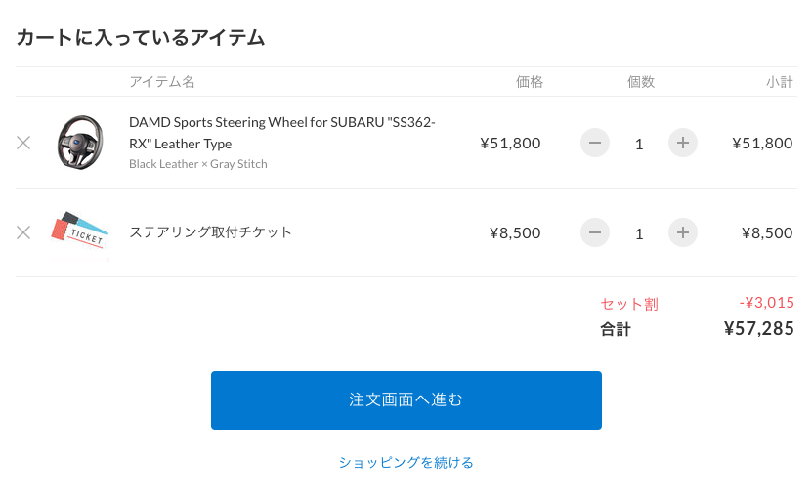The height and width of the screenshot is (504, 812).
Task: Open the DAMD Sports Steering Wheel product title
Action: (282, 133)
